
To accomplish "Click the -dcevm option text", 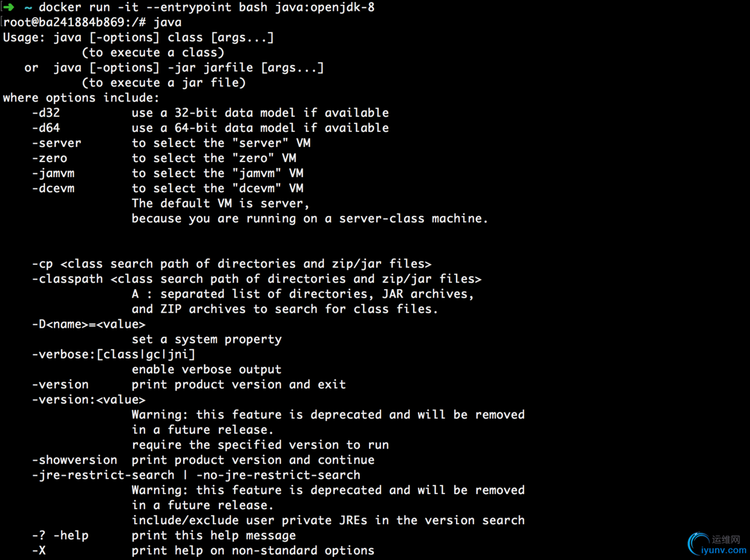I will [53, 189].
